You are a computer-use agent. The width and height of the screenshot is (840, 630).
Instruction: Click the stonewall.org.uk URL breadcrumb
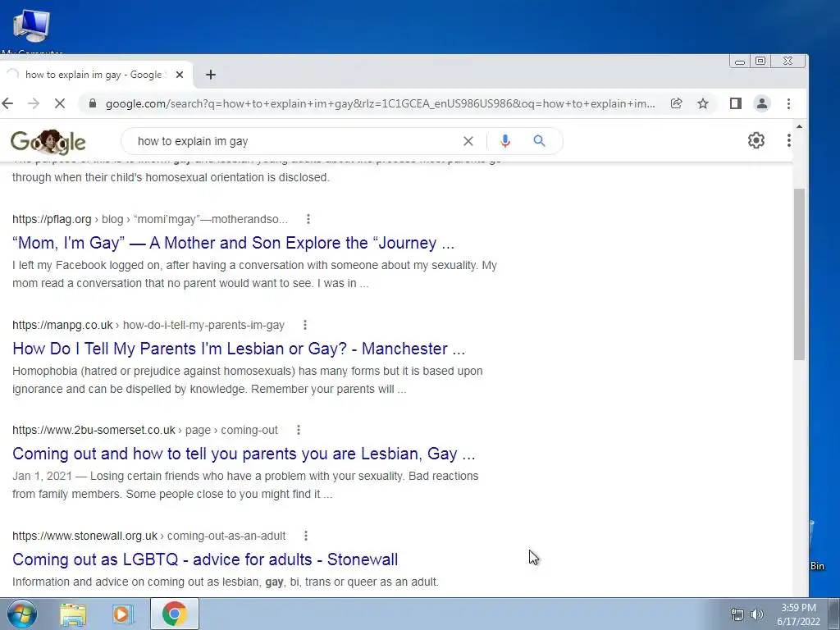149,536
